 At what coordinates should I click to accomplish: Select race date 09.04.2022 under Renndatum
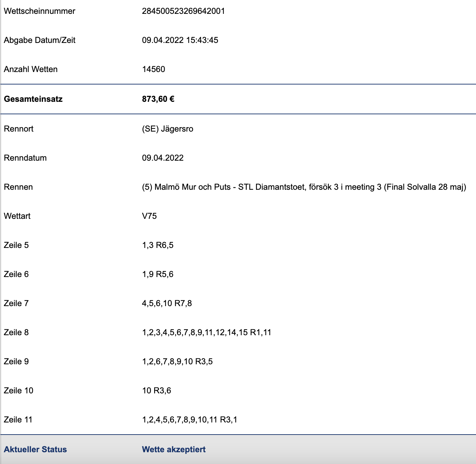tap(163, 158)
